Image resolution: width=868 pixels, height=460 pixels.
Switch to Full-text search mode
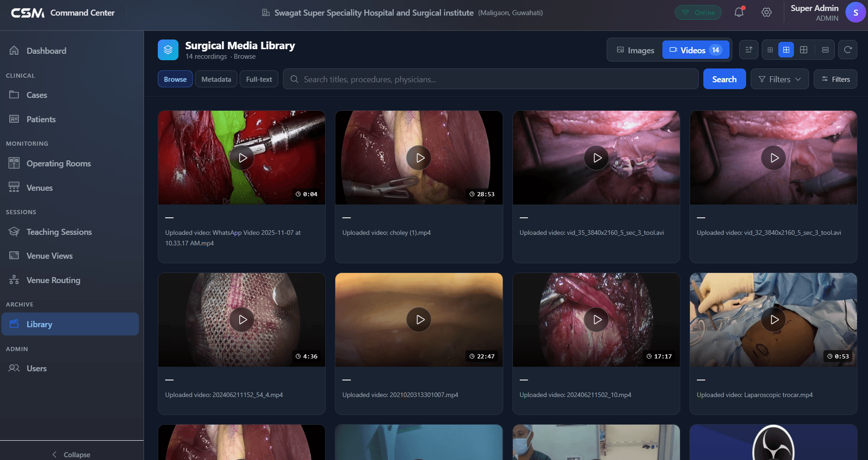pos(259,79)
